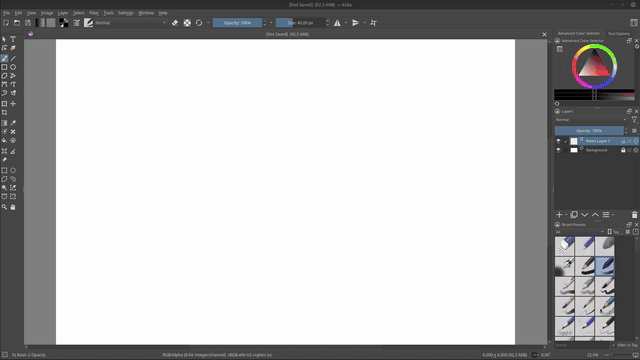Activate the Zoom tool

tap(4, 207)
